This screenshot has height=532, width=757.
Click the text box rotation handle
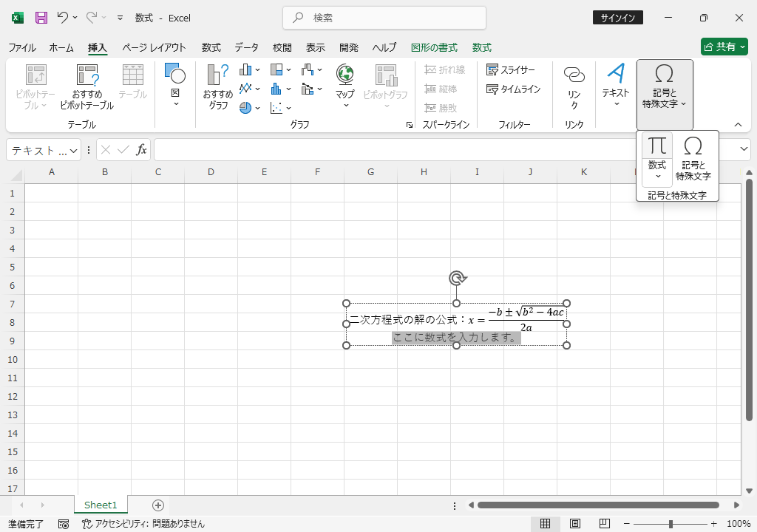coord(457,279)
